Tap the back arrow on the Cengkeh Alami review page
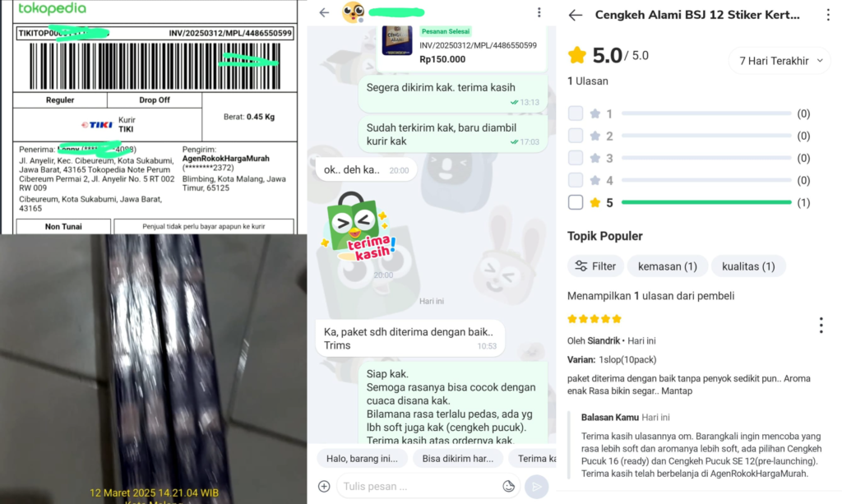842x504 pixels. coord(575,15)
